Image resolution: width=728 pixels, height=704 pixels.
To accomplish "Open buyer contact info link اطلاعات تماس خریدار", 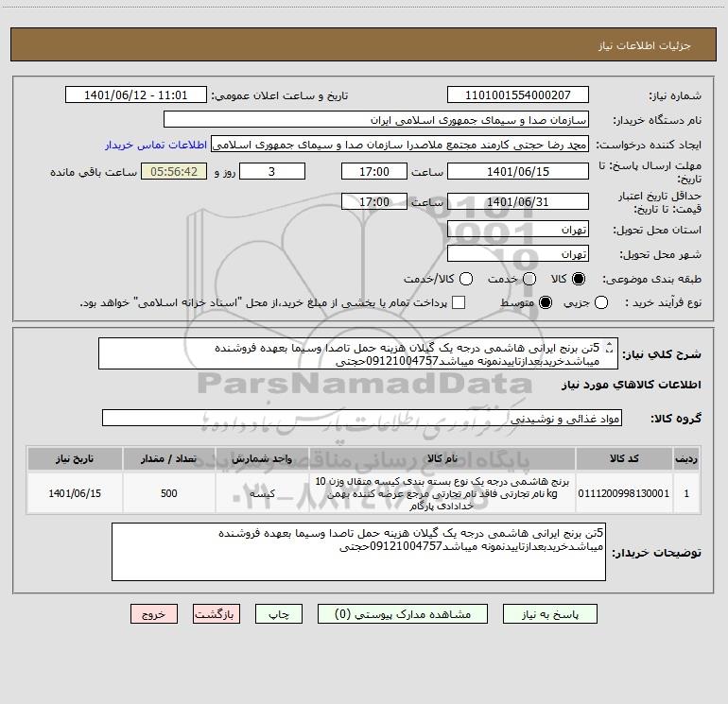I will (x=156, y=145).
